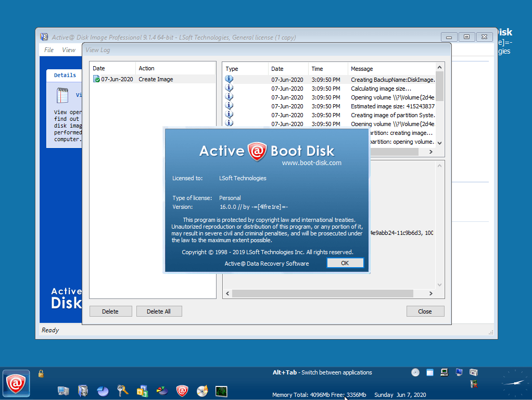This screenshot has height=400, width=532.
Task: Open the green system monitor icon on the taskbar
Action: [x=221, y=391]
